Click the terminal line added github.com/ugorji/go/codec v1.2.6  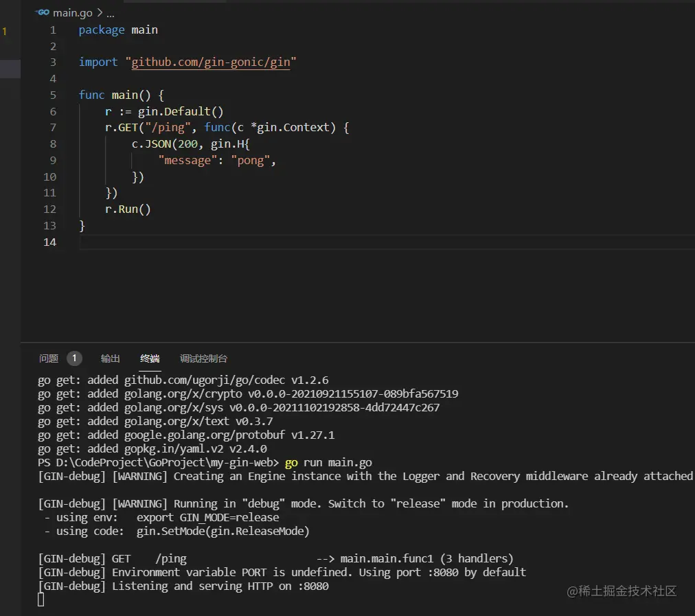tap(183, 380)
